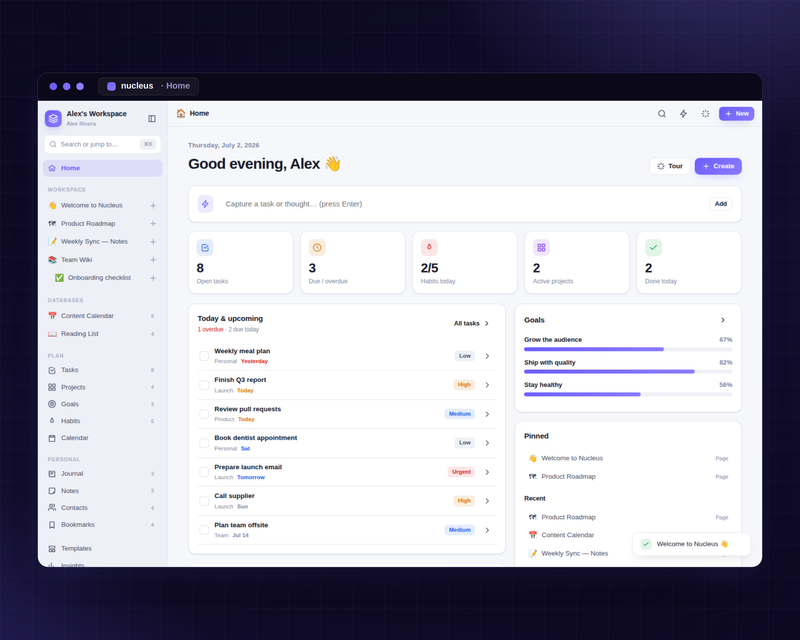Click Ship with quality progress bar
Screen dimensions: 800x640
[628, 372]
